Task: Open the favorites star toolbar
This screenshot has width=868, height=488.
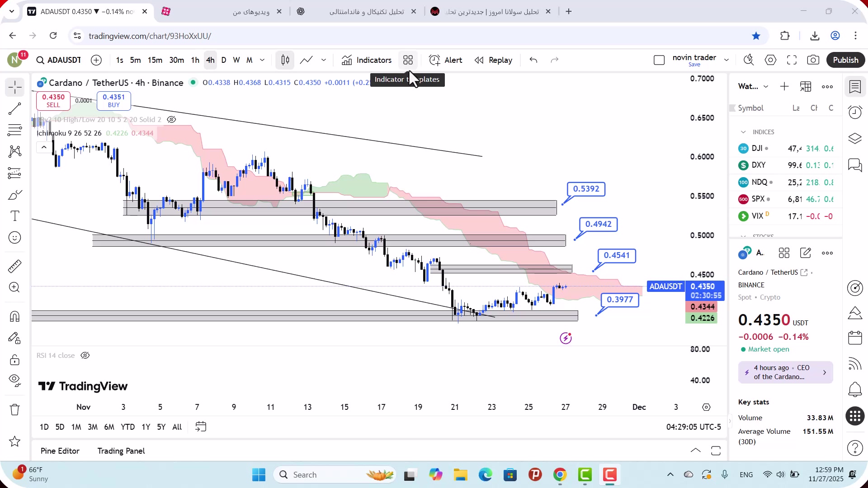Action: point(15,441)
